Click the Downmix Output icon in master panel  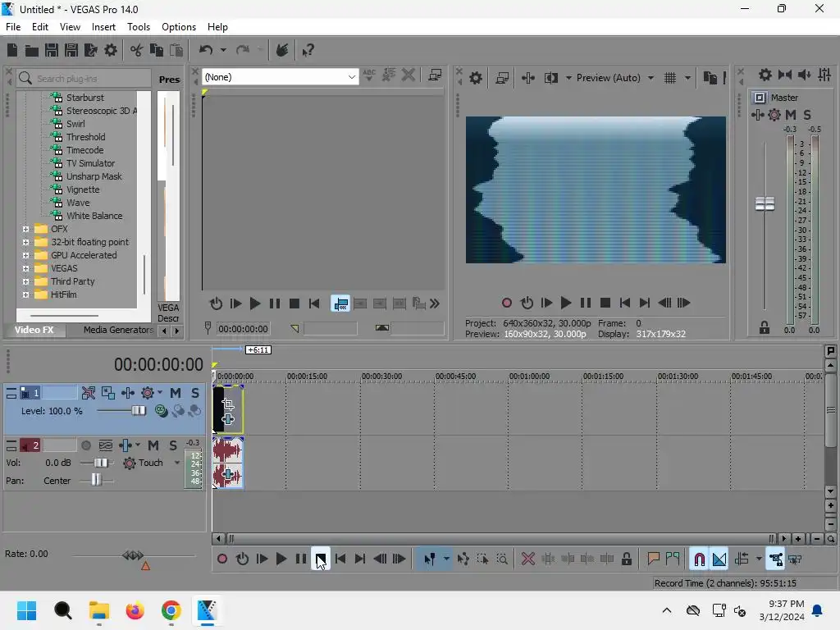click(785, 75)
